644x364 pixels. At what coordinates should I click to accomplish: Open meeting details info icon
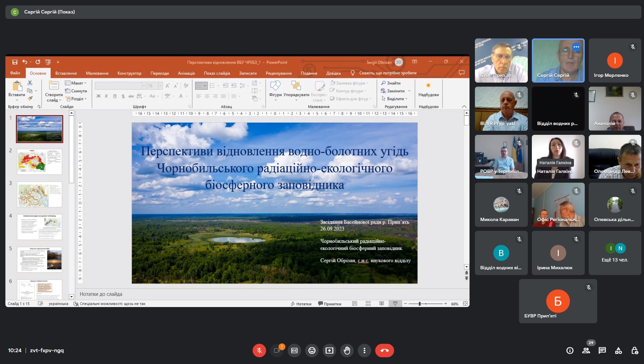pos(570,351)
